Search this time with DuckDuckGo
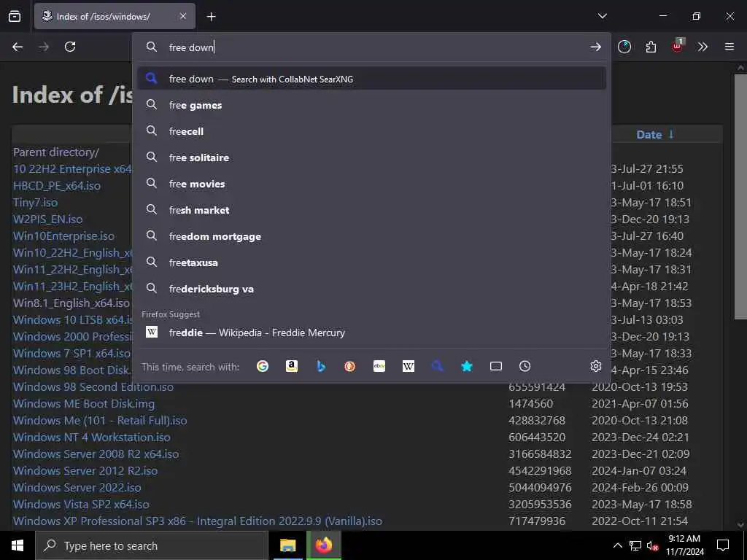The height and width of the screenshot is (560, 747). coord(349,366)
